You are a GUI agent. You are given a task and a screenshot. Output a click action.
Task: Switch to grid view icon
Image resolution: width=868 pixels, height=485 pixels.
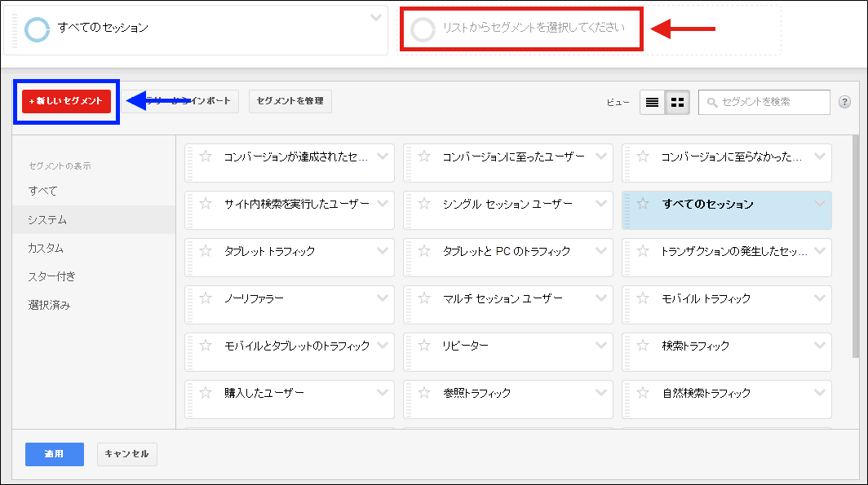(x=677, y=102)
